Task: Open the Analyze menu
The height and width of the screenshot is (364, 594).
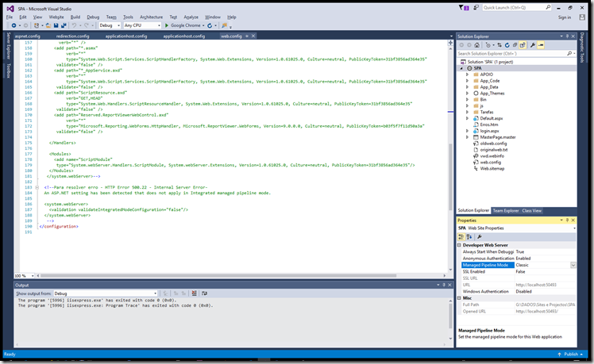Action: [191, 17]
